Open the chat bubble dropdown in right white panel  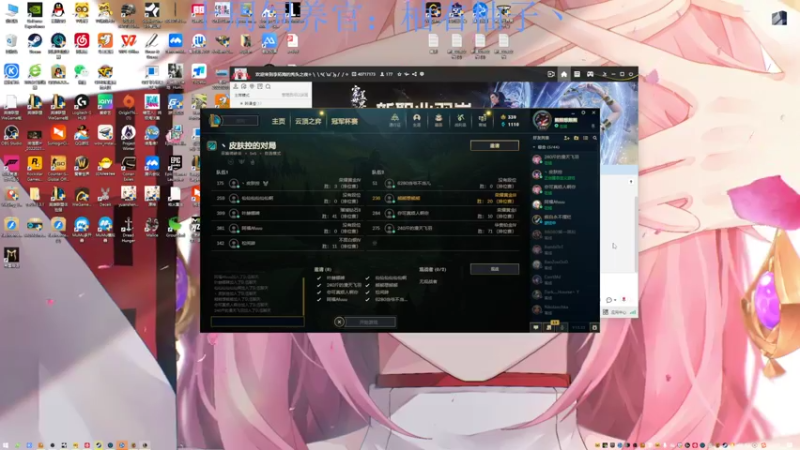coord(611,299)
